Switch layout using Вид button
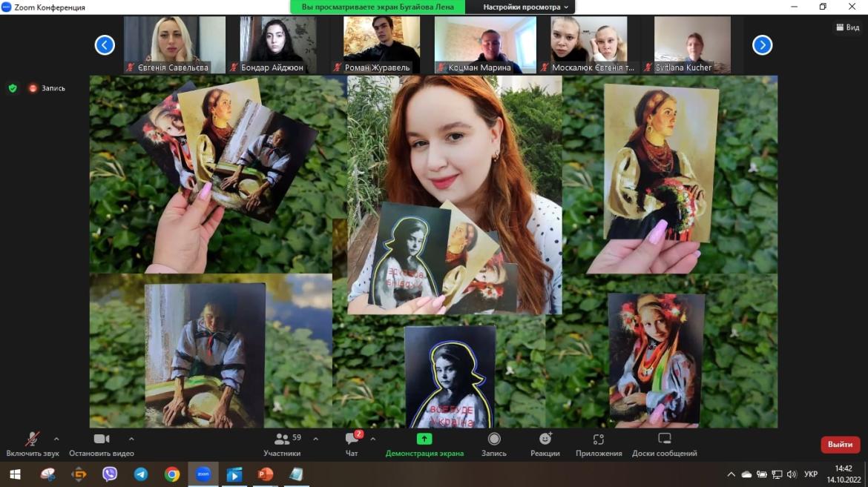The image size is (868, 487). [847, 27]
